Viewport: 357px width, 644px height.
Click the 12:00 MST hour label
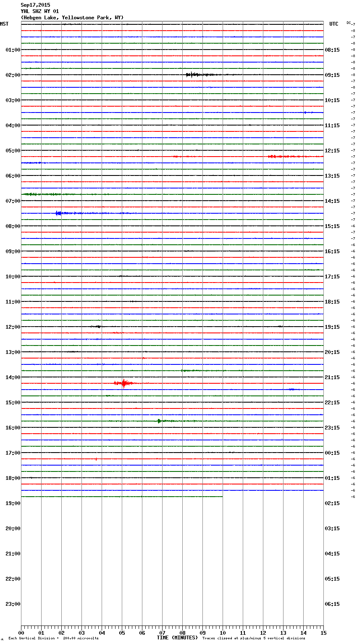tap(13, 327)
